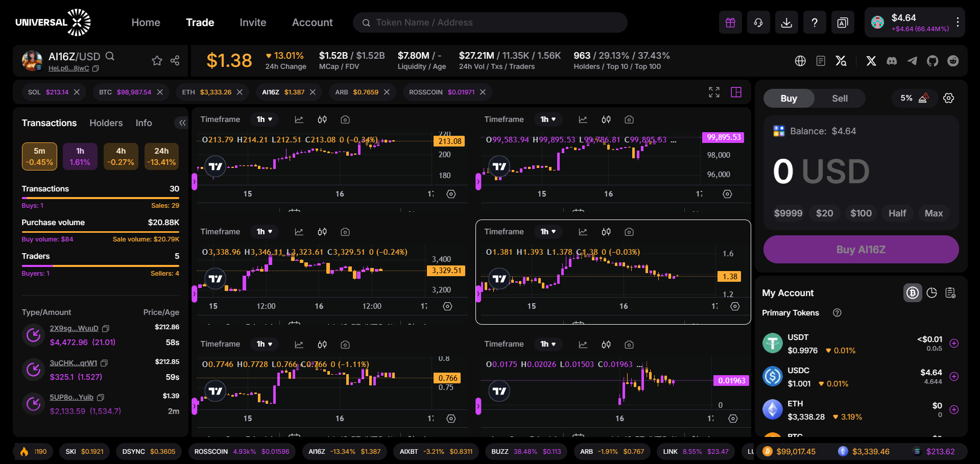The height and width of the screenshot is (464, 980).
Task: Toggle the Bitcoin view in My Account
Action: click(913, 292)
